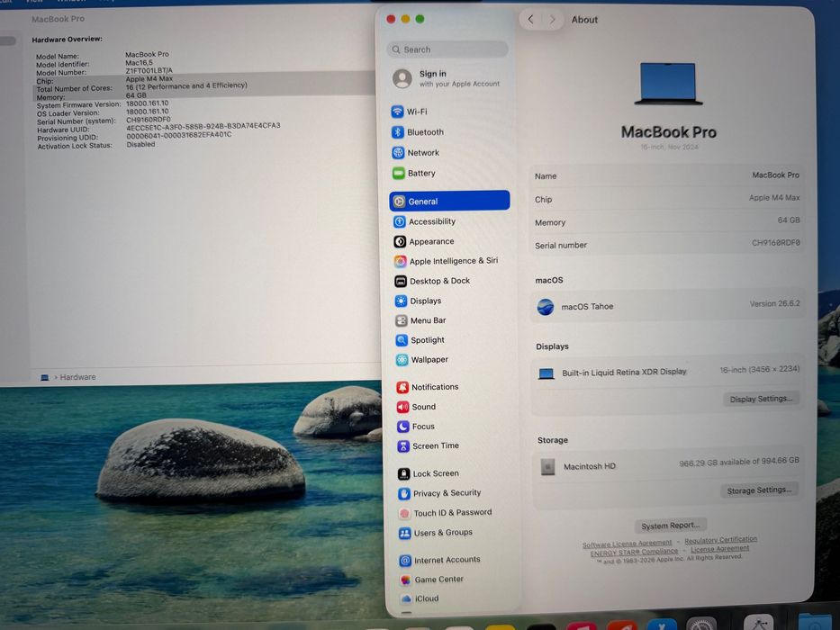Select Desktop & Dock icon

click(x=401, y=281)
